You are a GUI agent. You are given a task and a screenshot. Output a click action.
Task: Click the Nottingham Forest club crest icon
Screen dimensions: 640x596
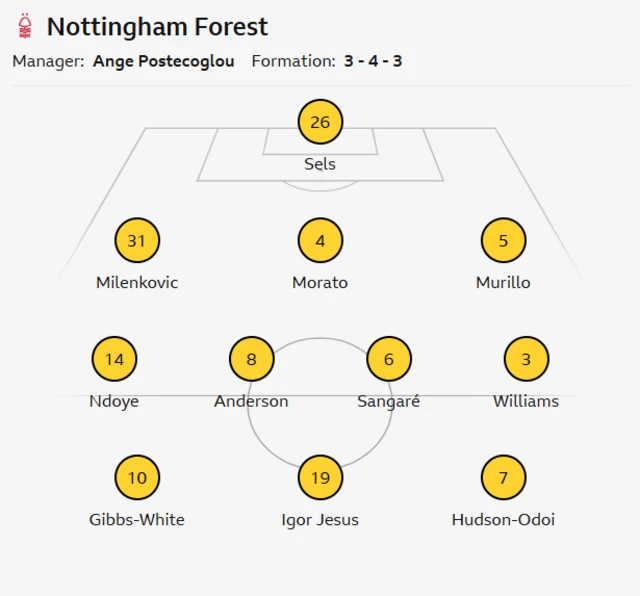pos(25,26)
